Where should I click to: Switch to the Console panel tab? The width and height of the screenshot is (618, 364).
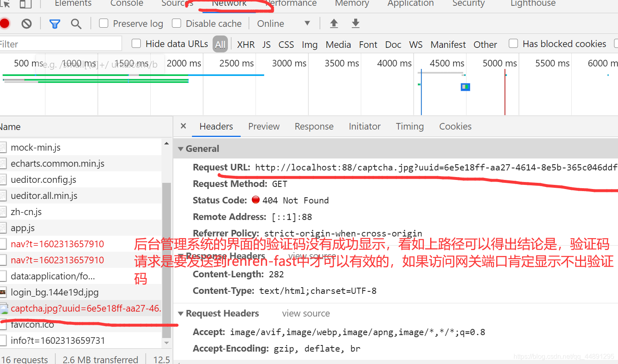point(127,3)
